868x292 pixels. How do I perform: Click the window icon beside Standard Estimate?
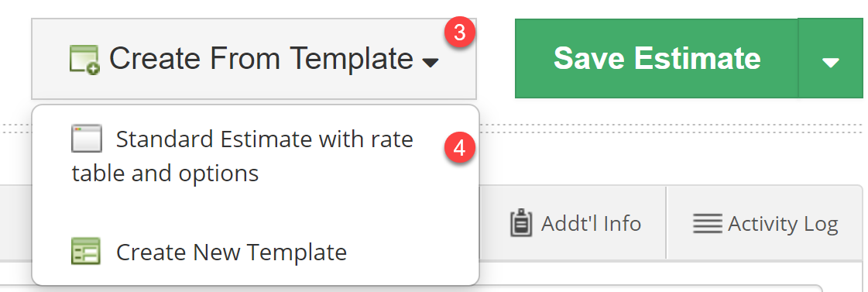87,139
